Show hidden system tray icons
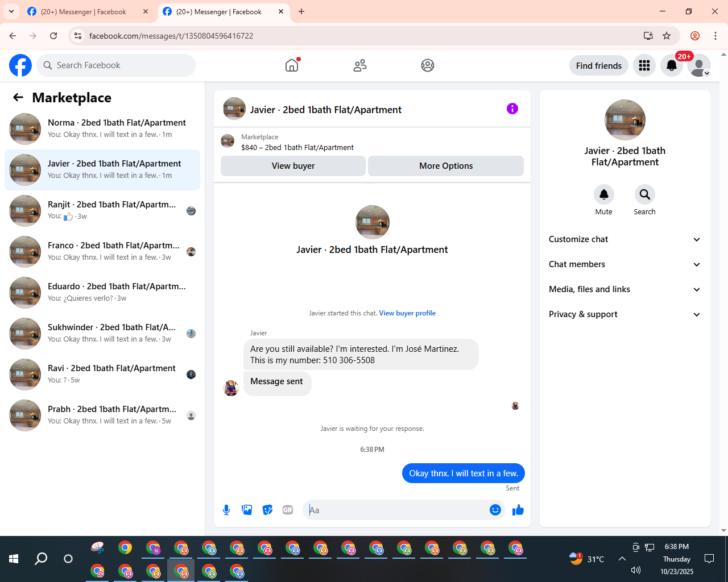Image resolution: width=728 pixels, height=582 pixels. point(622,559)
